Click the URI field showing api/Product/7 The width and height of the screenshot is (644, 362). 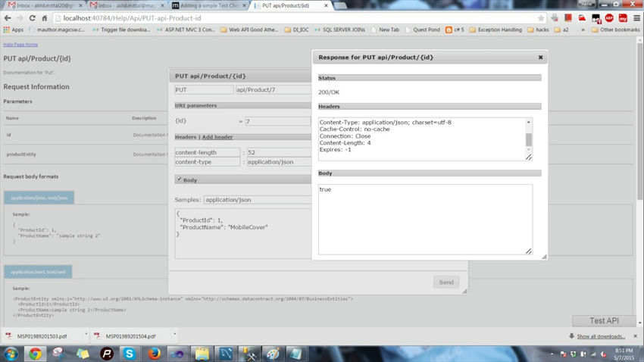pyautogui.click(x=274, y=89)
